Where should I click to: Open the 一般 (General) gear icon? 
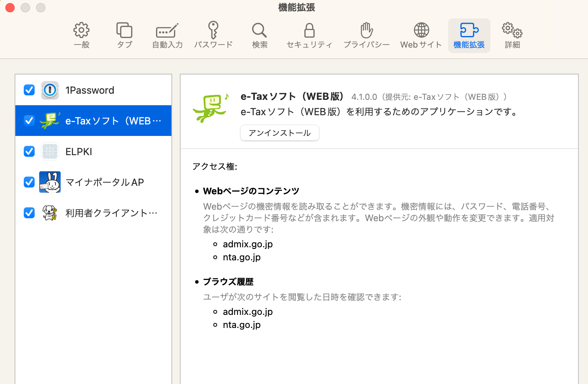[x=81, y=31]
